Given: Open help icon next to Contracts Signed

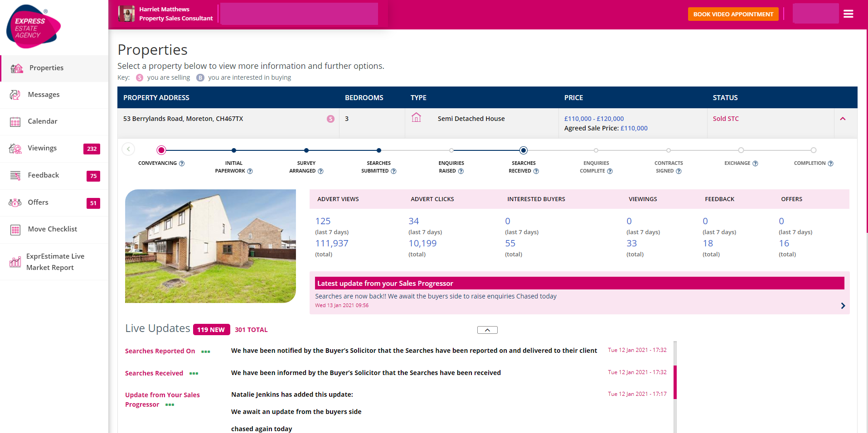Looking at the screenshot, I should pos(679,171).
